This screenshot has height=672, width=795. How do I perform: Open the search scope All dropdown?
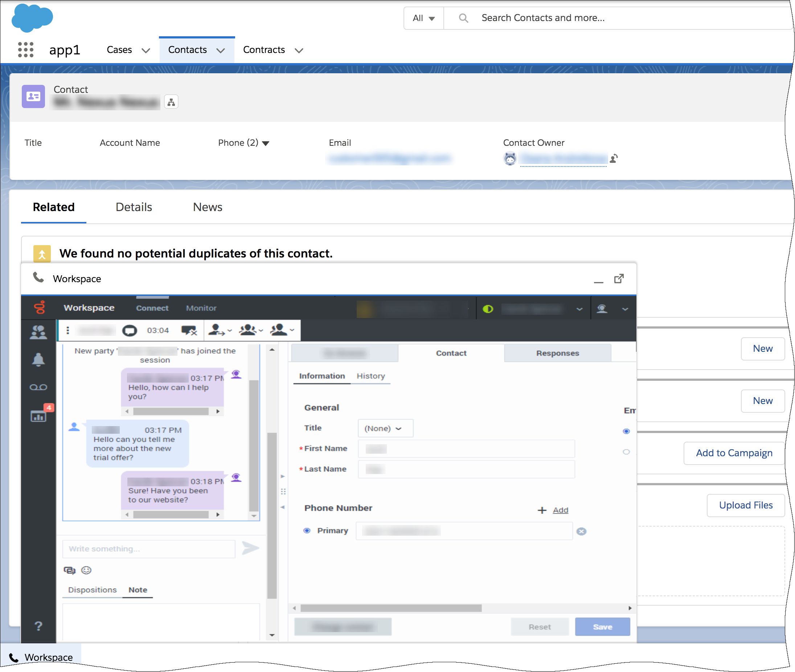(x=423, y=18)
